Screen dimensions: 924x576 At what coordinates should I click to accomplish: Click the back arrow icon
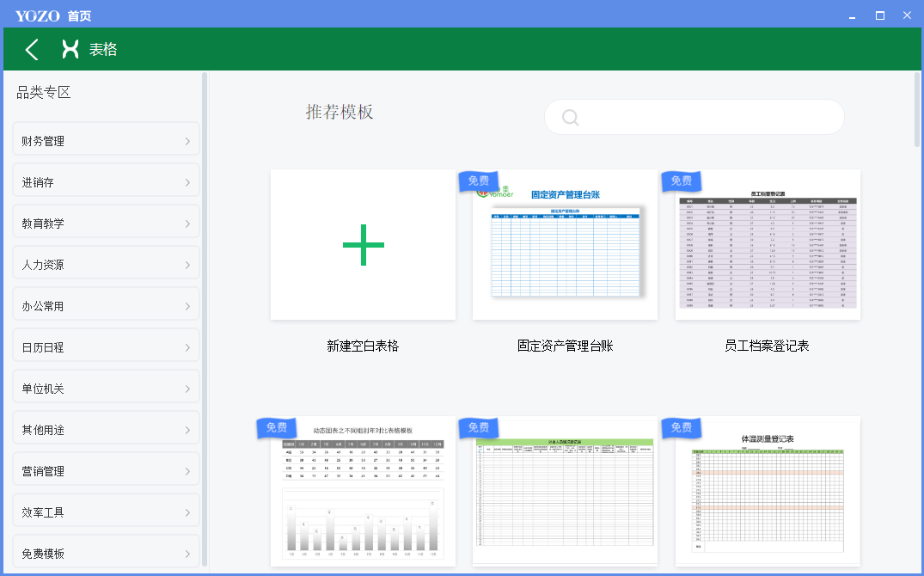(32, 49)
